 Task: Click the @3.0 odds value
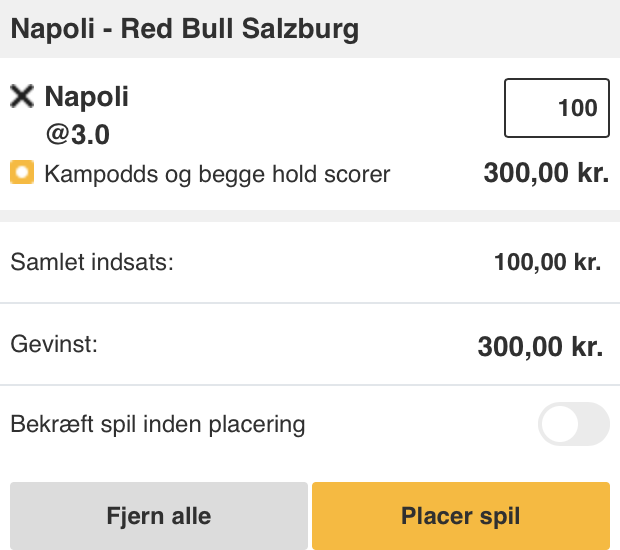tap(78, 134)
